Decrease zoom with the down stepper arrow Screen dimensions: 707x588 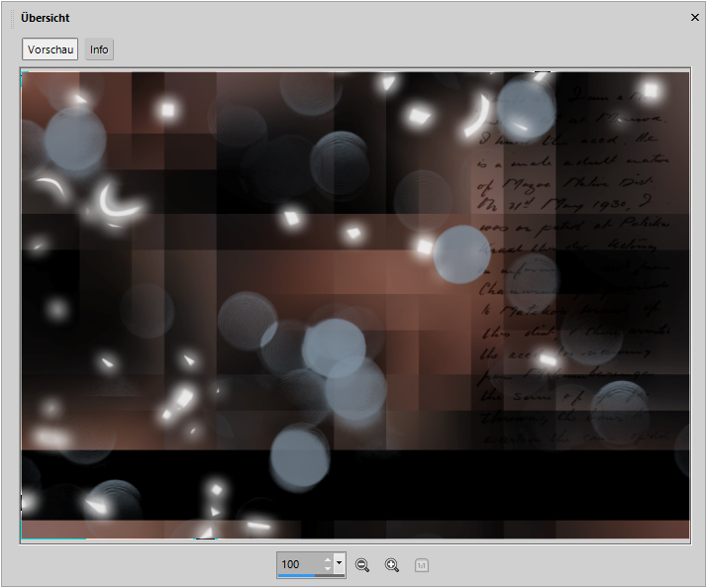328,568
